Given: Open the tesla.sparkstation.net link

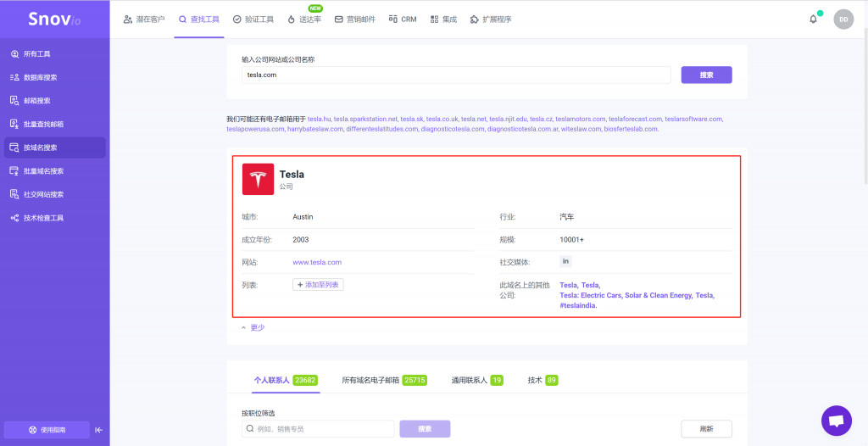Looking at the screenshot, I should tap(365, 119).
